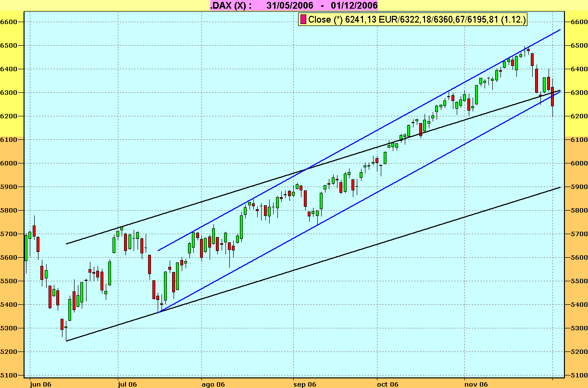Click the magenta Close legend color swatch
Screen dimensions: 588x388
pos(303,20)
